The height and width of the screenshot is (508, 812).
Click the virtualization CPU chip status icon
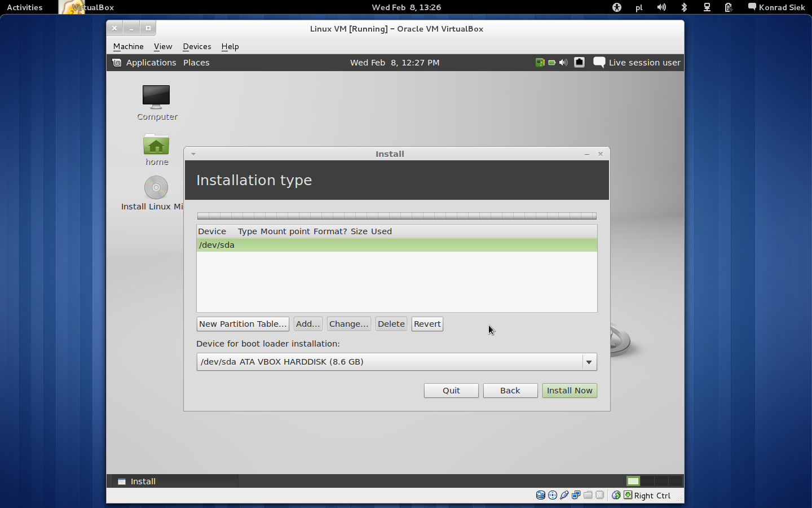pos(600,495)
